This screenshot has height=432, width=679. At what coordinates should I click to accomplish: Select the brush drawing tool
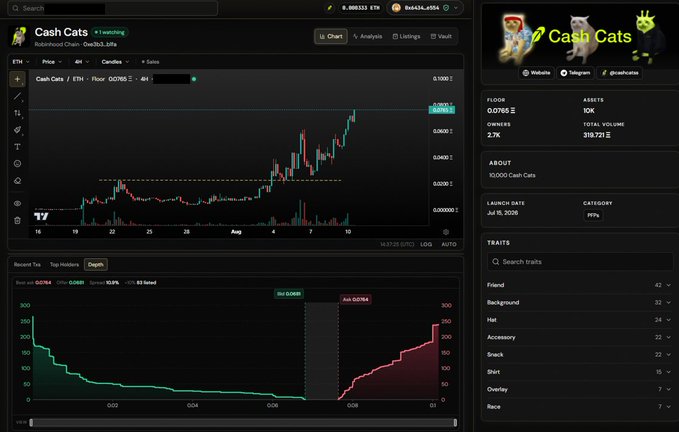pyautogui.click(x=17, y=130)
